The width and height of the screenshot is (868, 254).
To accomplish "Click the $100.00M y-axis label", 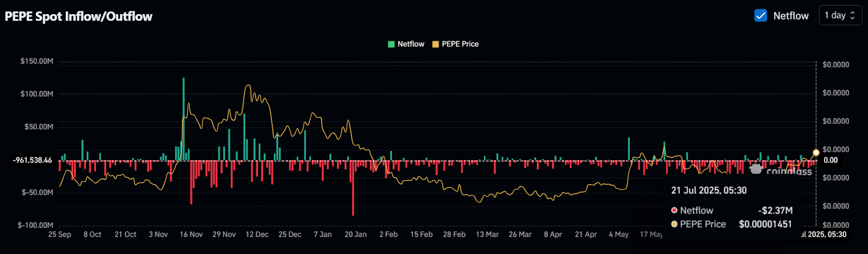I will pyautogui.click(x=37, y=94).
